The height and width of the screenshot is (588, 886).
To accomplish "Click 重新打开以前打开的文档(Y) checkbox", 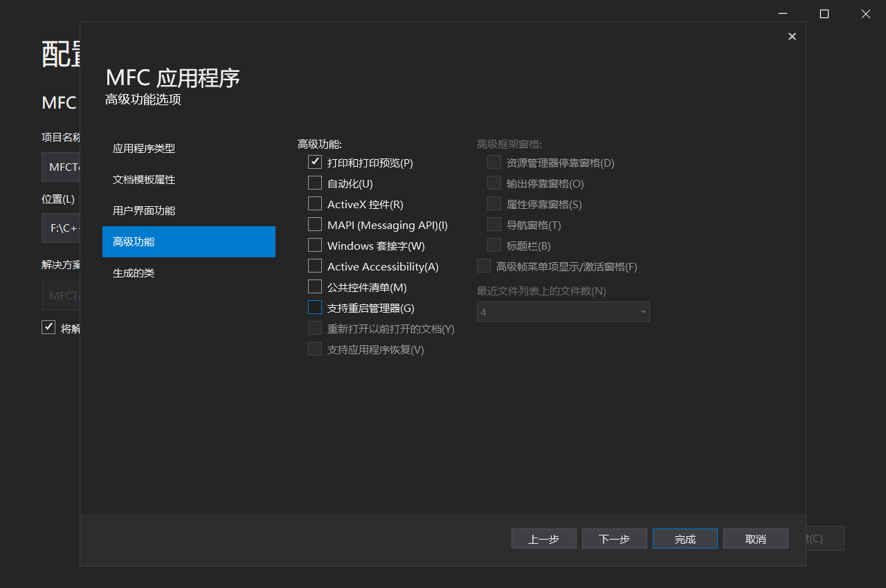I will click(x=315, y=329).
